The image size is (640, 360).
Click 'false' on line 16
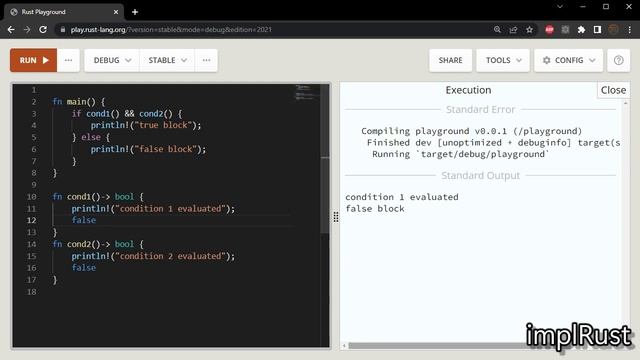pos(84,268)
